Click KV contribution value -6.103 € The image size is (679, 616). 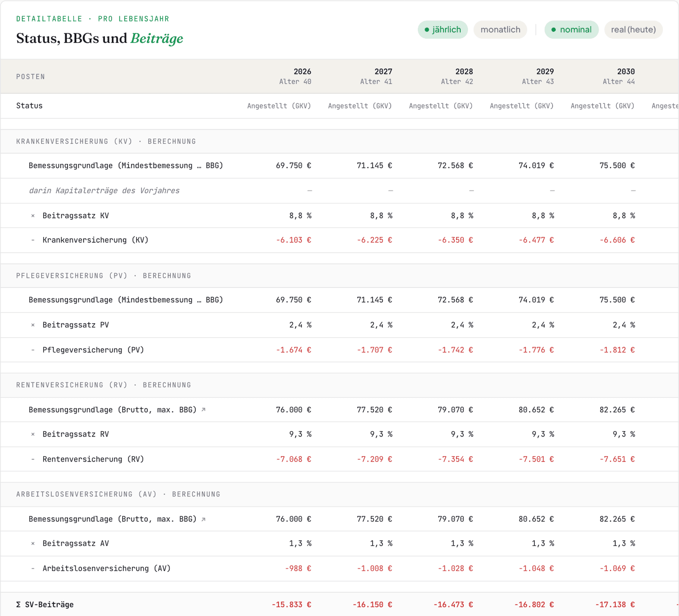click(294, 240)
